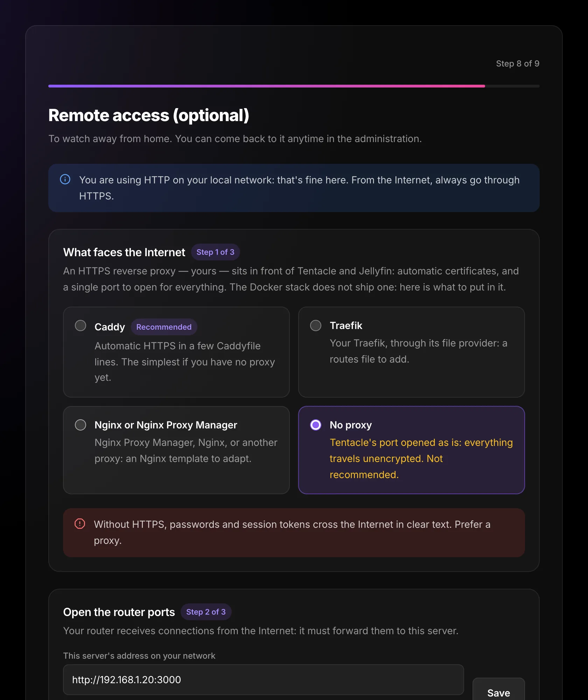Click the setup progress bar
588x700 pixels.
click(294, 86)
